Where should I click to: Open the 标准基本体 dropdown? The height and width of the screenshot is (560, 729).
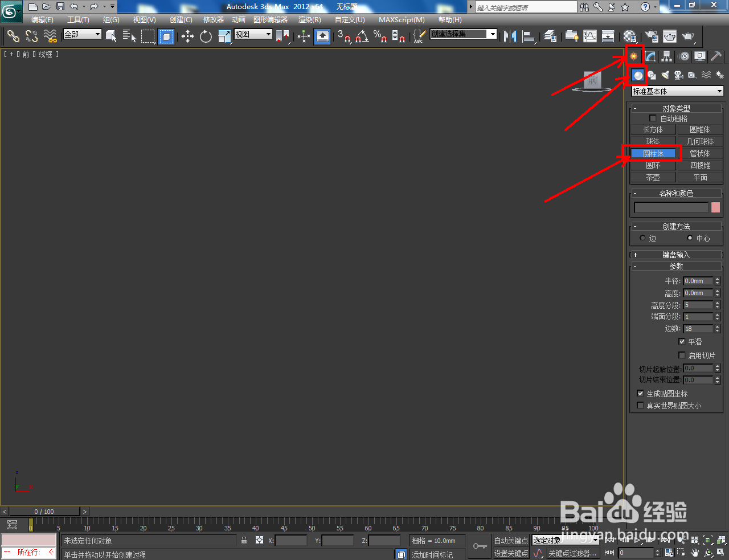coord(678,91)
